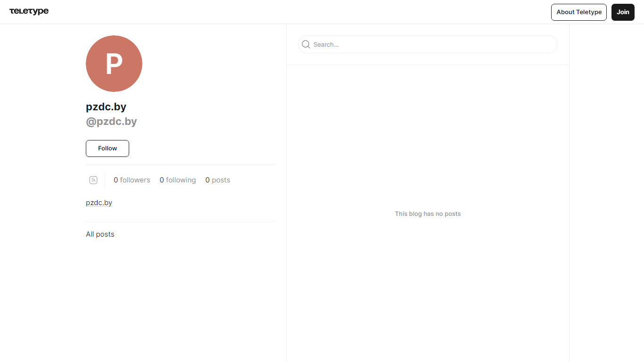Open the Teletype logo home link
644x362 pixels.
pos(29,11)
